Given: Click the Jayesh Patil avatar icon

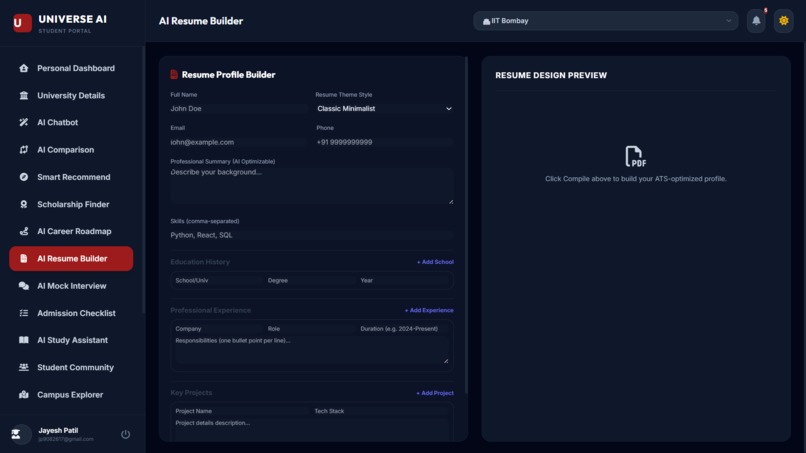Looking at the screenshot, I should click(x=20, y=434).
